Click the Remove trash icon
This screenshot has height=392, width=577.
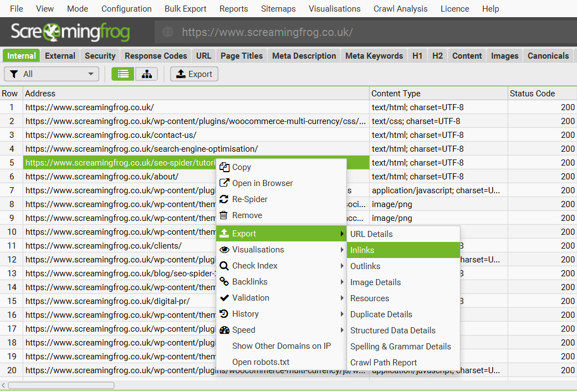tap(224, 215)
